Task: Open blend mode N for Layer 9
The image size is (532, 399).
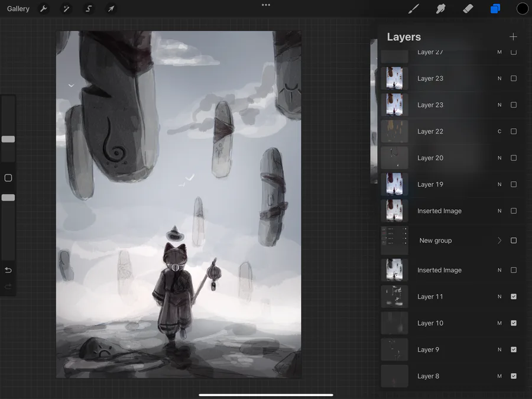Action: 499,349
